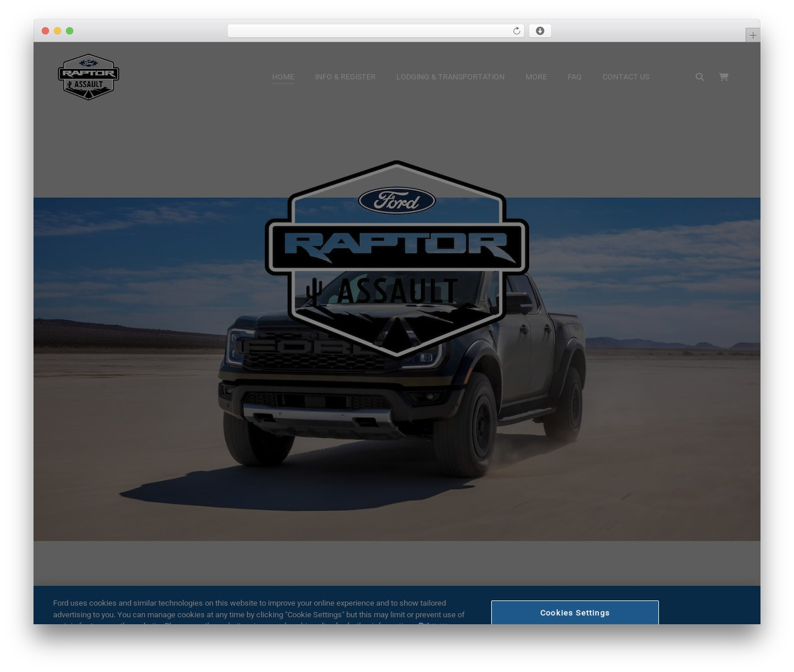Open the browser downloads button
Screen dimensions: 794x672
point(540,31)
